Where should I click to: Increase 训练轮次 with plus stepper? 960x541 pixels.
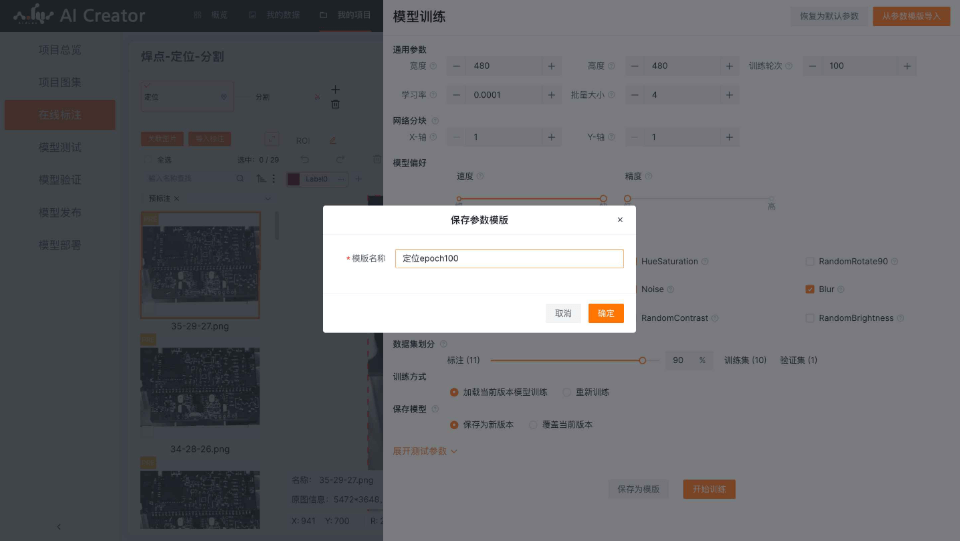tap(907, 66)
